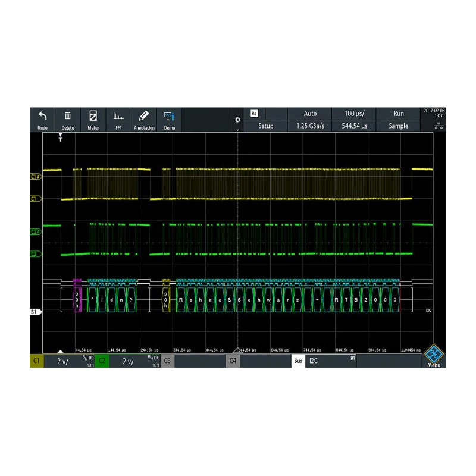Select the C1 ground level marker

[x=36, y=199]
